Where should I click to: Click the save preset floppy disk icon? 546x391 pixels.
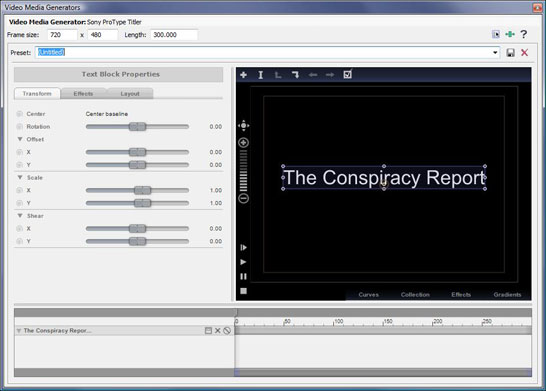point(510,53)
